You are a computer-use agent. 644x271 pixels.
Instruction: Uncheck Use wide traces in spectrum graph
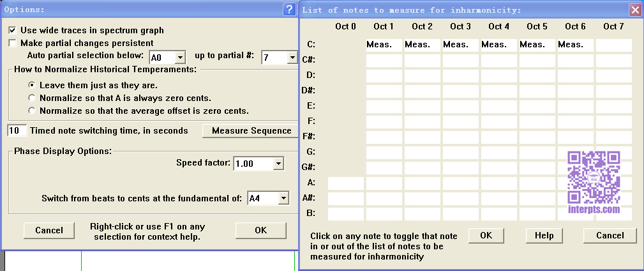tap(12, 30)
